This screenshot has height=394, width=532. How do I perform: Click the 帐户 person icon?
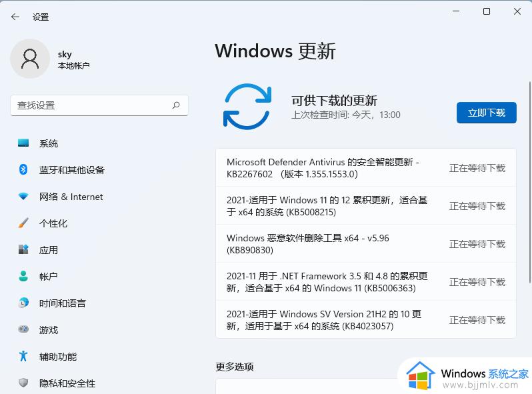coord(23,276)
